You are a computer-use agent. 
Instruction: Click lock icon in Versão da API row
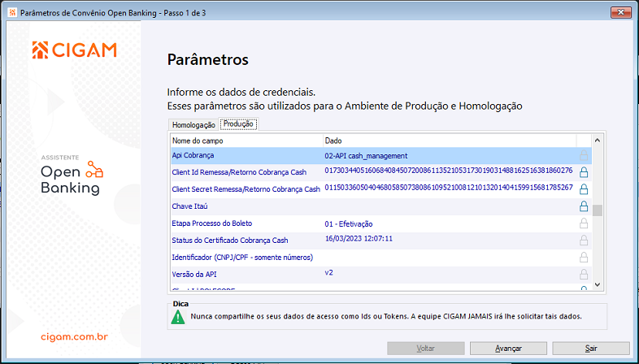click(584, 275)
